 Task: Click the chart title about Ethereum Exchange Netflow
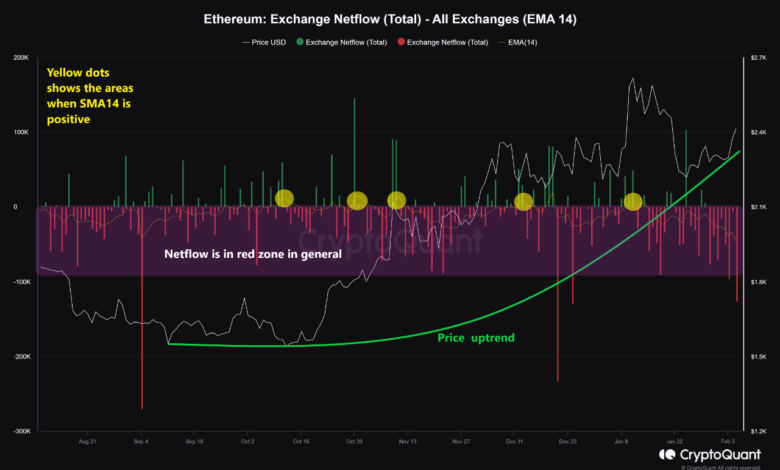coord(389,18)
